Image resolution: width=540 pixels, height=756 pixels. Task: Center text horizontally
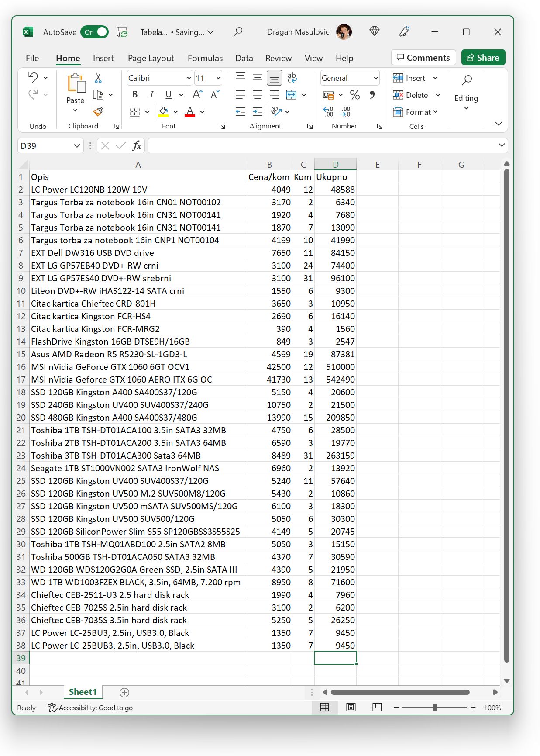click(258, 94)
